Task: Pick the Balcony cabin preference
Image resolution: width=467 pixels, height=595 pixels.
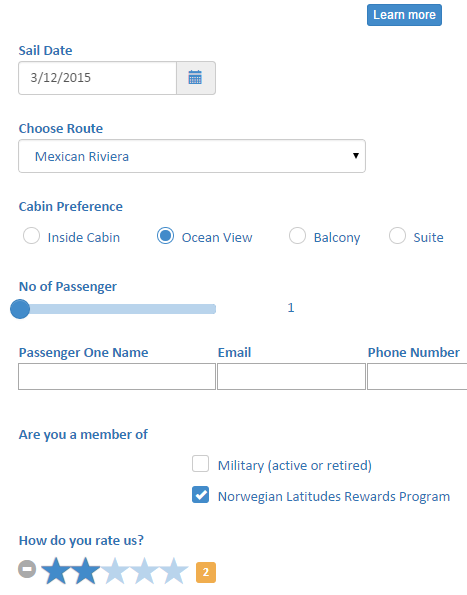Action: (x=297, y=236)
